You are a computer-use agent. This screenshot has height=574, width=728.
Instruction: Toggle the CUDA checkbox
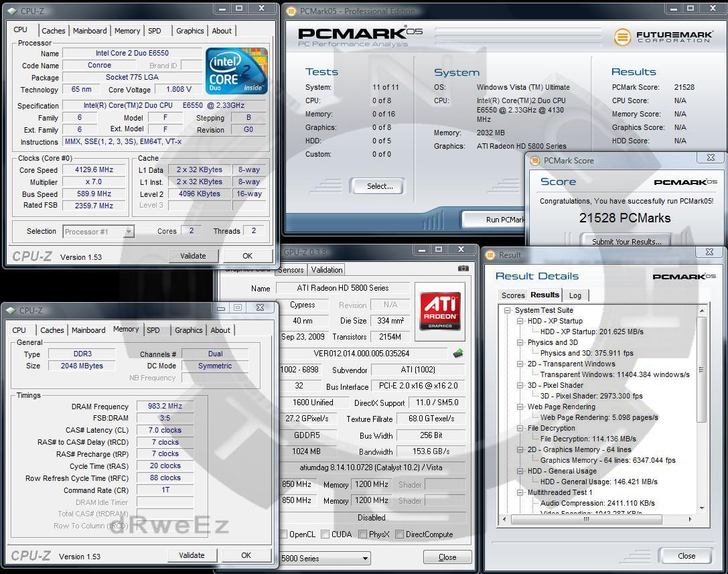tap(325, 534)
